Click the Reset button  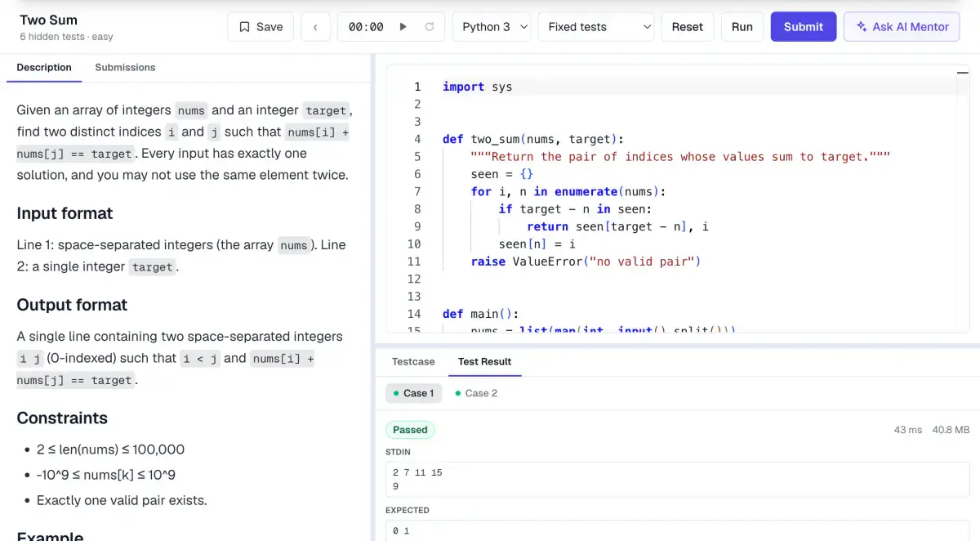pos(688,27)
